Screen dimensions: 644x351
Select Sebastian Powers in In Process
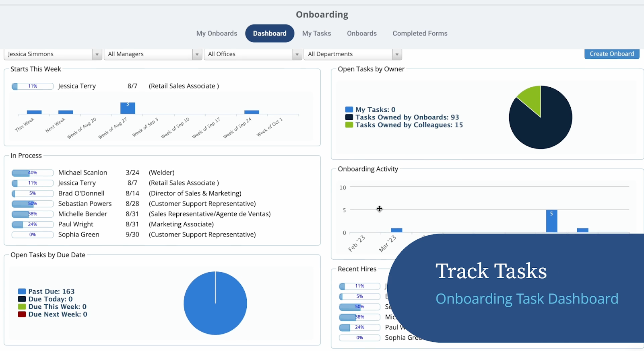click(85, 204)
